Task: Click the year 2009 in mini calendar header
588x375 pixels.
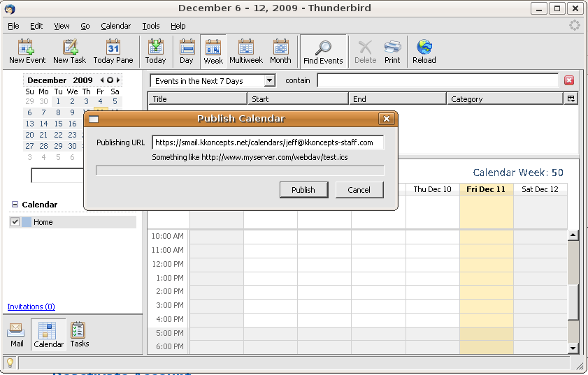Action: 83,80
